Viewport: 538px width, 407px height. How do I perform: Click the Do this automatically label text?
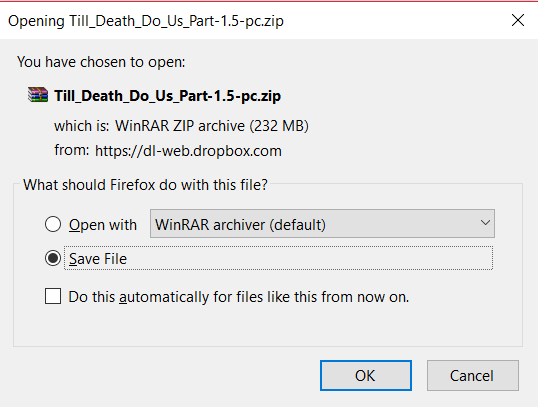click(239, 297)
